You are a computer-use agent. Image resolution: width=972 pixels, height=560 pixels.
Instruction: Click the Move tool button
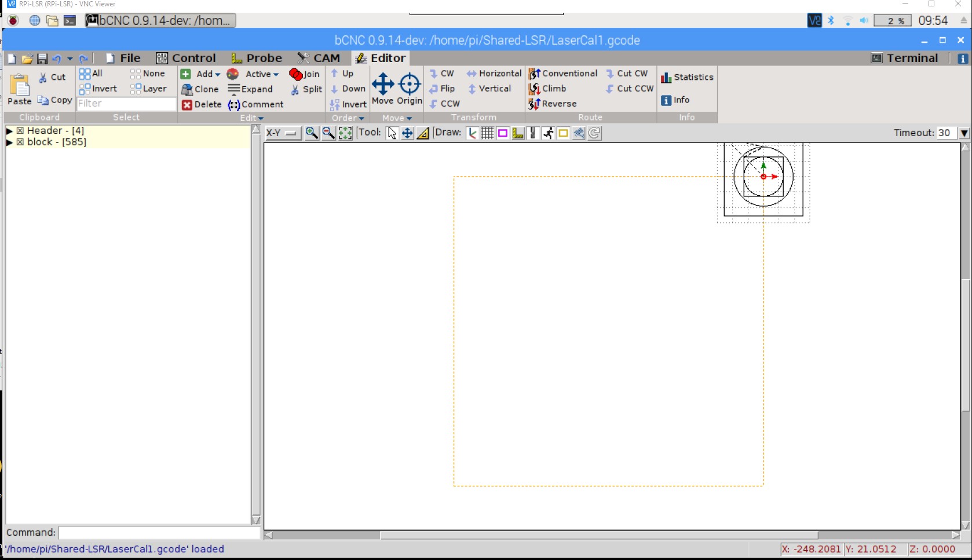(382, 89)
